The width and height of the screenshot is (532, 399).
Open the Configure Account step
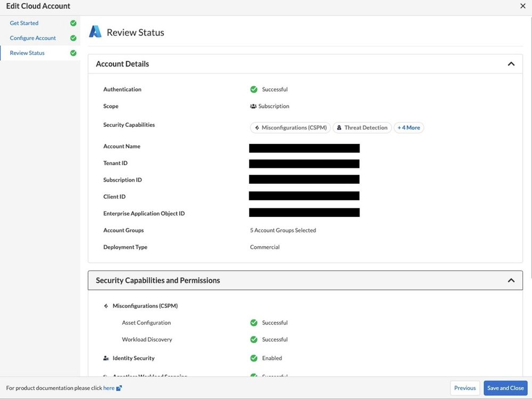[x=32, y=38]
